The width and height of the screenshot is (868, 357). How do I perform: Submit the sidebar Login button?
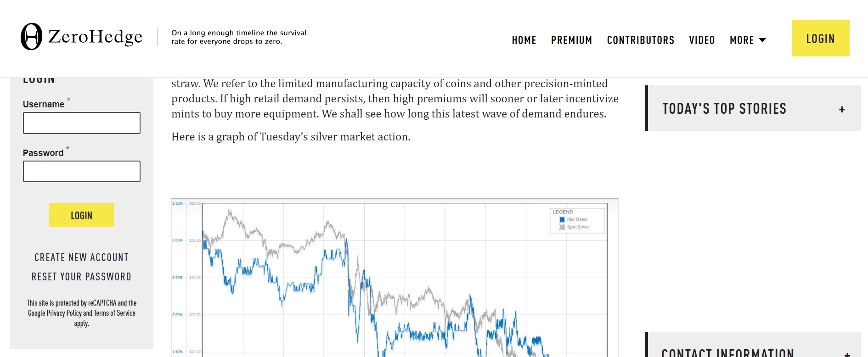pos(81,215)
